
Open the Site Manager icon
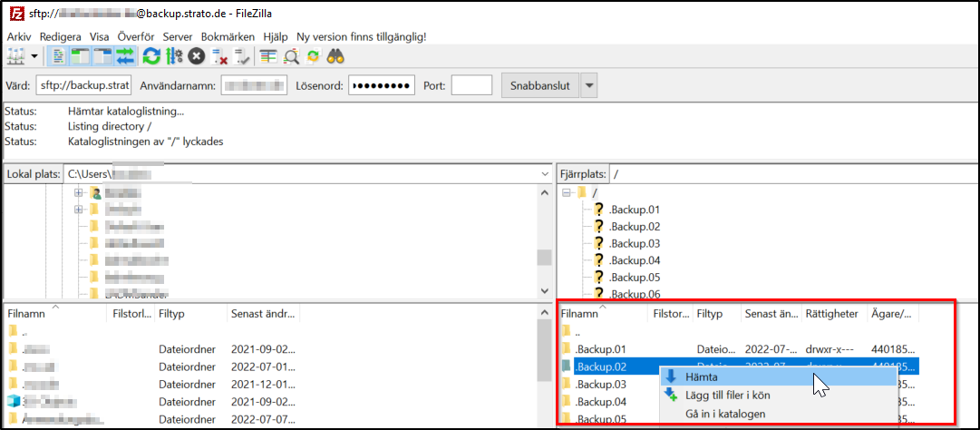(x=15, y=56)
